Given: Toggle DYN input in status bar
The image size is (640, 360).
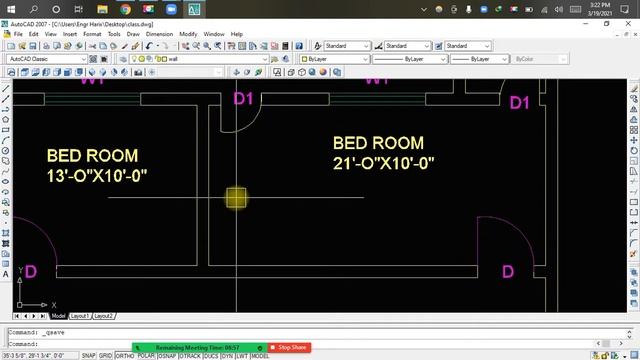Looking at the screenshot, I should coord(227,356).
